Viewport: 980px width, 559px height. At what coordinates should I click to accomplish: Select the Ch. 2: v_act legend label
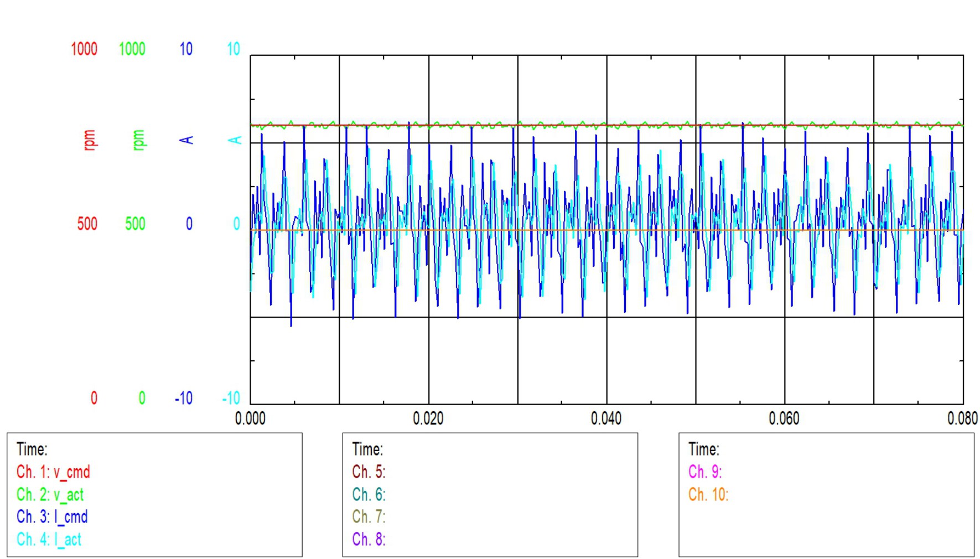(50, 494)
